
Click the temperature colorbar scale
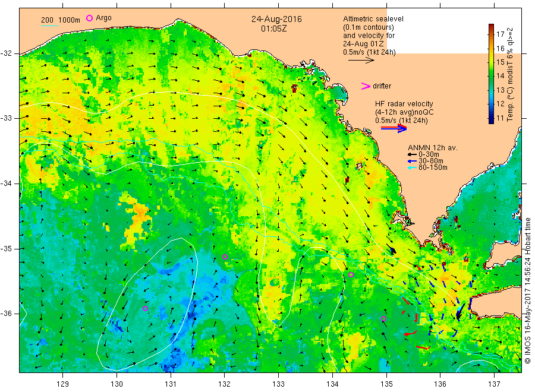point(491,74)
